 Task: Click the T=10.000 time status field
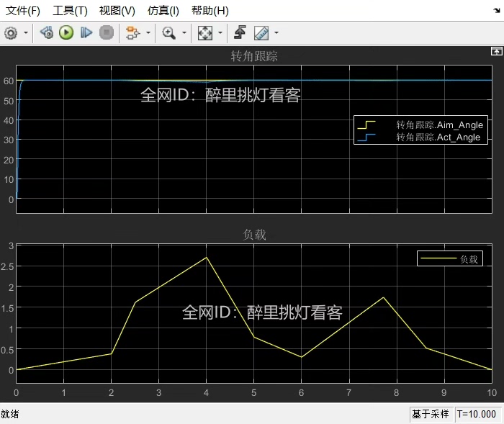coord(477,414)
